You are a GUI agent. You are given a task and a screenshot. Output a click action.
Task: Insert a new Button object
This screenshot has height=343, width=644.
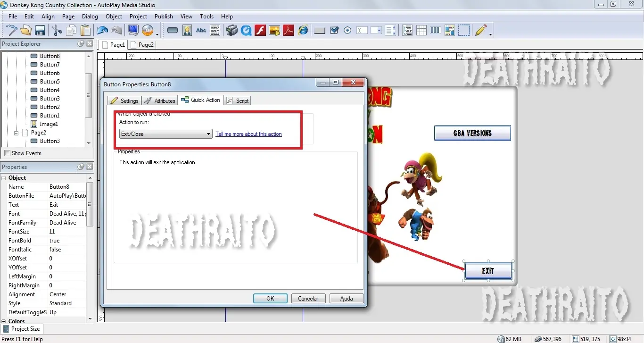[173, 30]
